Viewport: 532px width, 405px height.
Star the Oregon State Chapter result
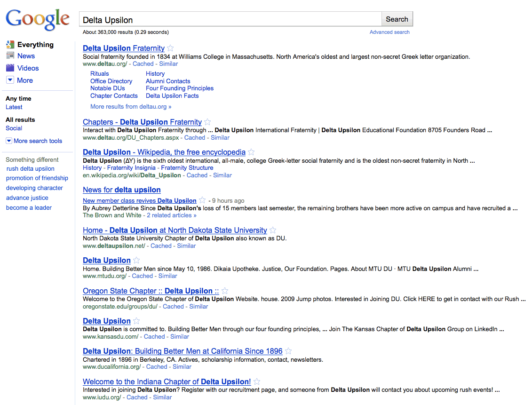tap(225, 291)
